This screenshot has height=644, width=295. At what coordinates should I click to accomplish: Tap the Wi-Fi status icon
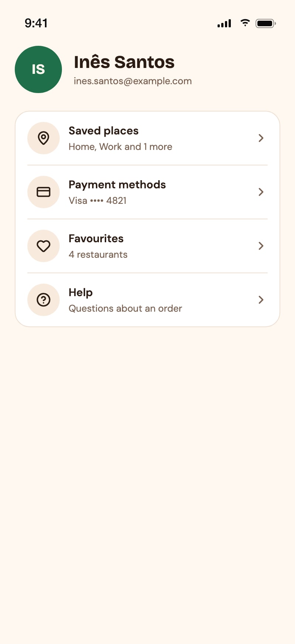[245, 23]
